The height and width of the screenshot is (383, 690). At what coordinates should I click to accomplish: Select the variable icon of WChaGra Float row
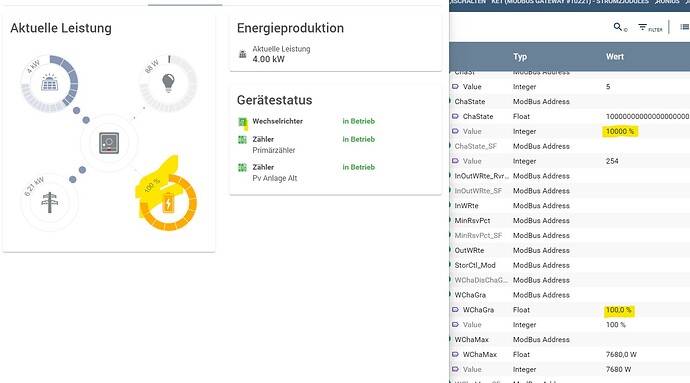pos(455,309)
